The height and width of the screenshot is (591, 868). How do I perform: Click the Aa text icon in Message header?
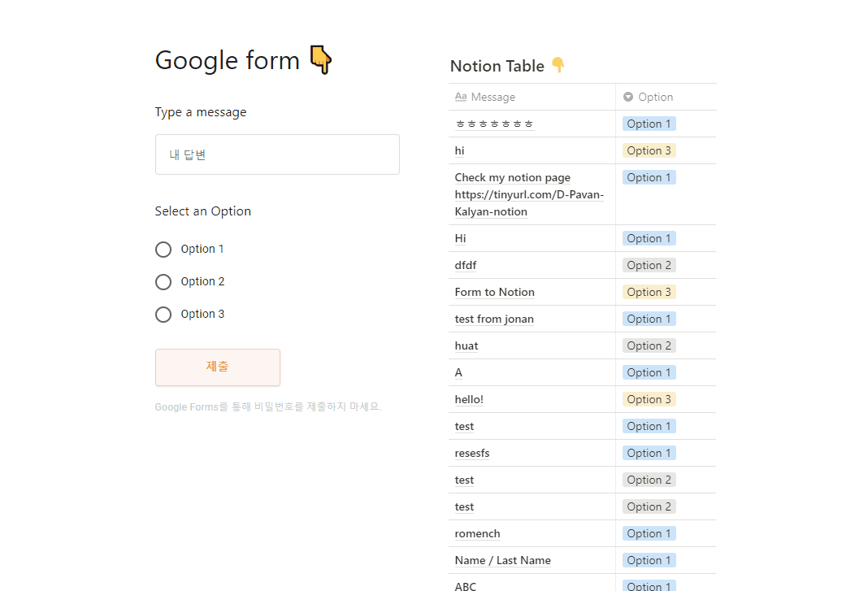click(461, 97)
